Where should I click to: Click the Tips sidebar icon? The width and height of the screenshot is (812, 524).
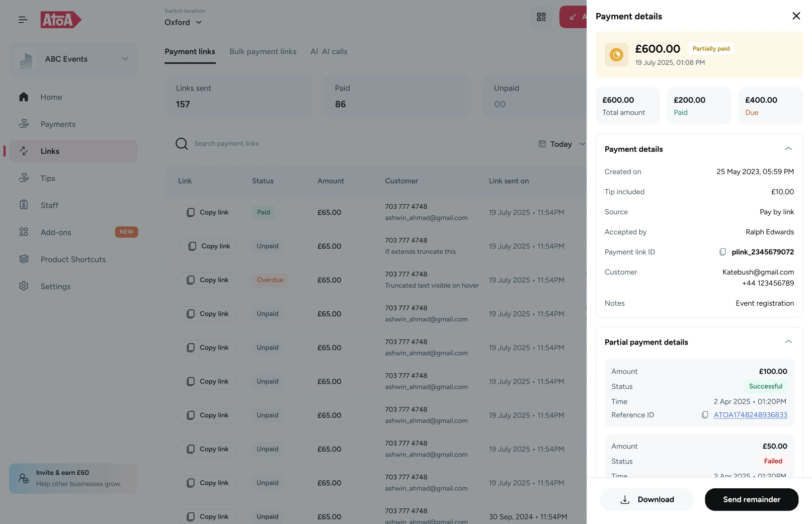[x=24, y=178]
